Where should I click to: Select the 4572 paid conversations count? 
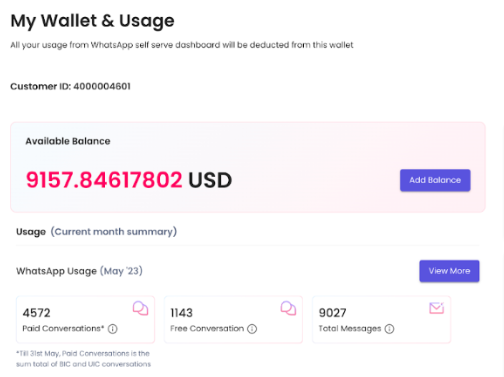[36, 313]
